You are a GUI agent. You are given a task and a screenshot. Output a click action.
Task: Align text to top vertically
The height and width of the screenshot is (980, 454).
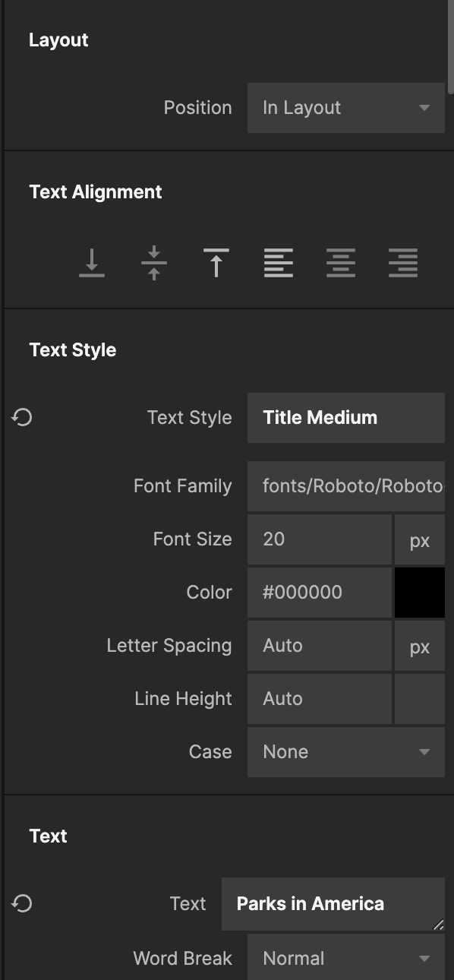point(216,263)
